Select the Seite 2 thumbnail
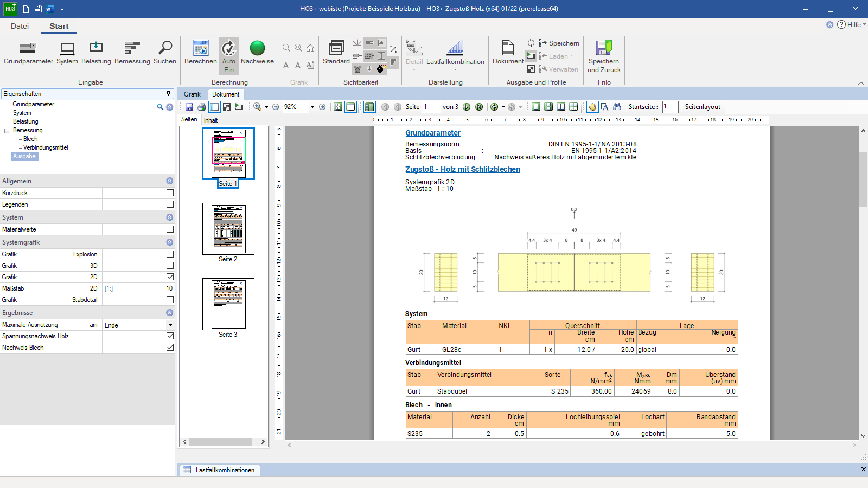 click(228, 229)
